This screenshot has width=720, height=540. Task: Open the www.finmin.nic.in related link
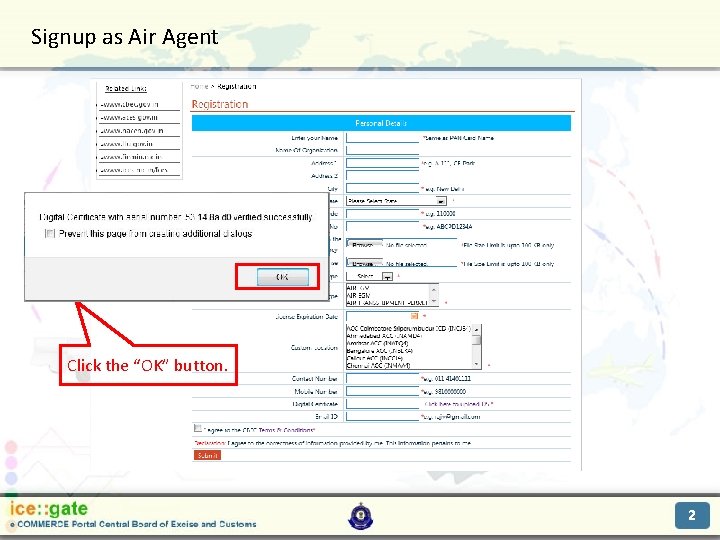click(131, 157)
